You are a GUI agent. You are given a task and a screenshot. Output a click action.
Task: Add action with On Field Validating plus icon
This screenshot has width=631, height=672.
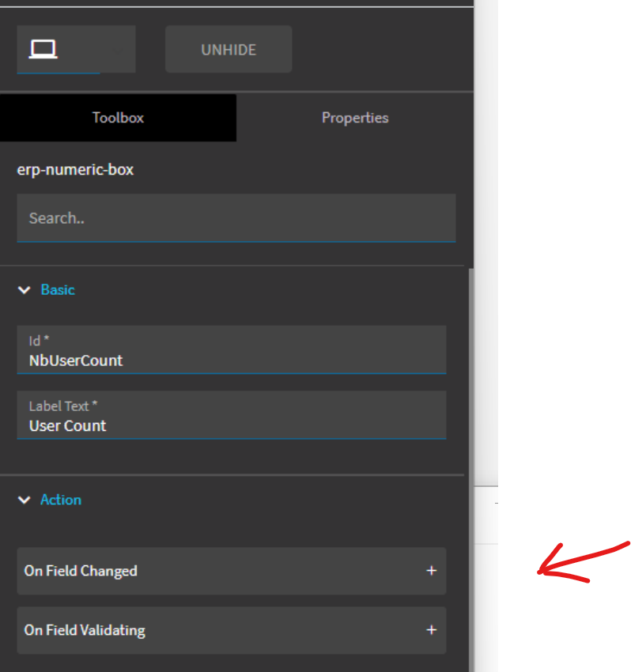coord(432,629)
